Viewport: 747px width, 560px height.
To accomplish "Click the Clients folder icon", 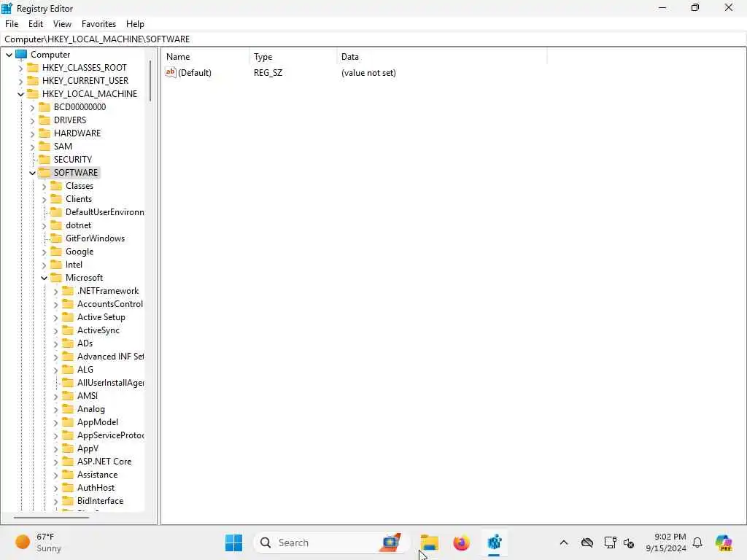I will [x=56, y=198].
